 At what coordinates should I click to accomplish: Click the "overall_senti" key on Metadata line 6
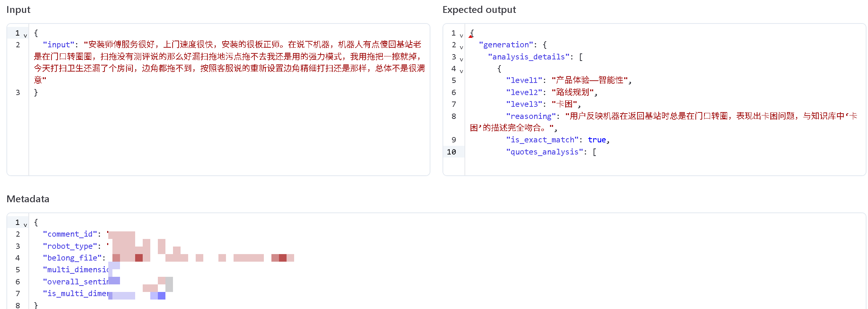coord(76,282)
